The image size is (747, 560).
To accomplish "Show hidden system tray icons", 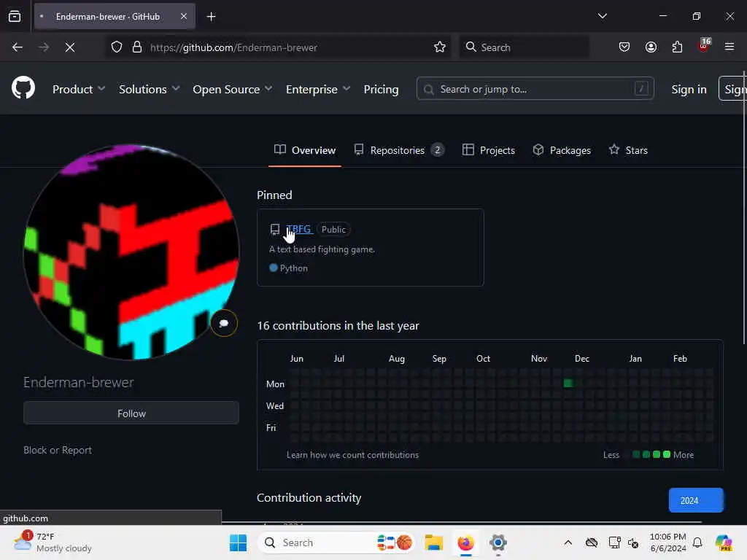I will pyautogui.click(x=568, y=542).
